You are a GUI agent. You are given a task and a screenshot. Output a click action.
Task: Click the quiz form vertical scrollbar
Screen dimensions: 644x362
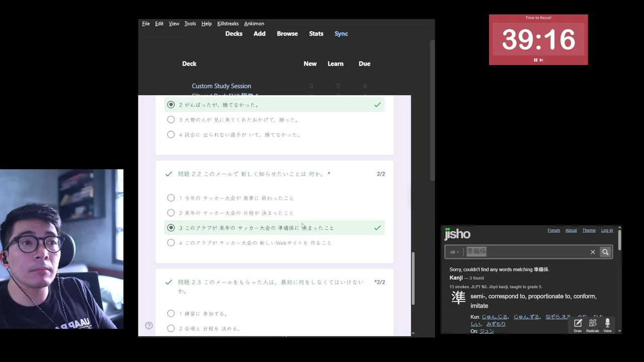click(x=413, y=278)
